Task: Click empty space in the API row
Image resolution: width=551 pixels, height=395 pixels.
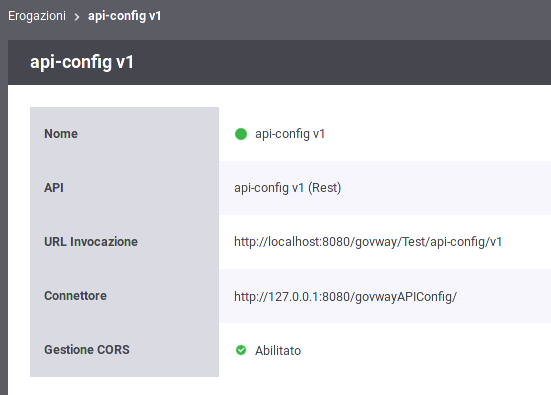Action: [446, 188]
